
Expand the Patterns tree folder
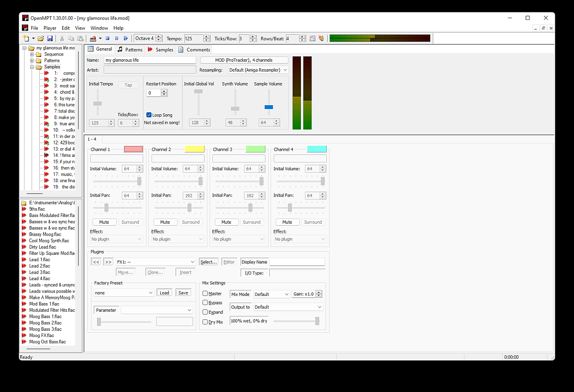tap(32, 61)
